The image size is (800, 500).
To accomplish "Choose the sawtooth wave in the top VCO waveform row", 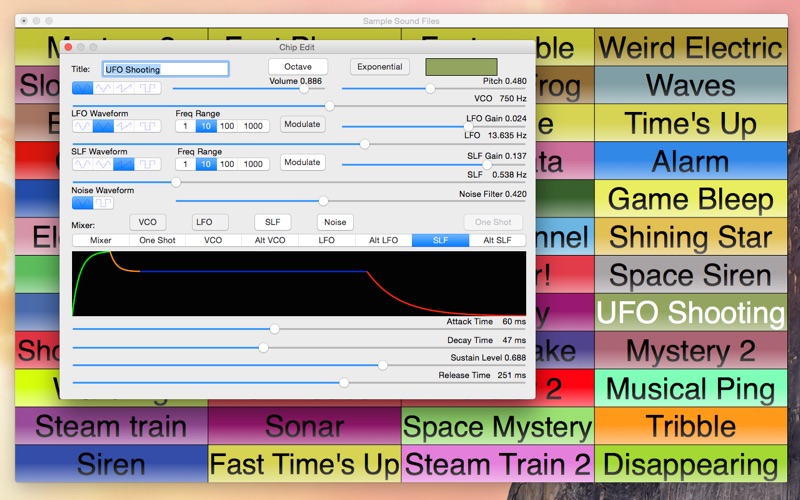I will point(124,88).
